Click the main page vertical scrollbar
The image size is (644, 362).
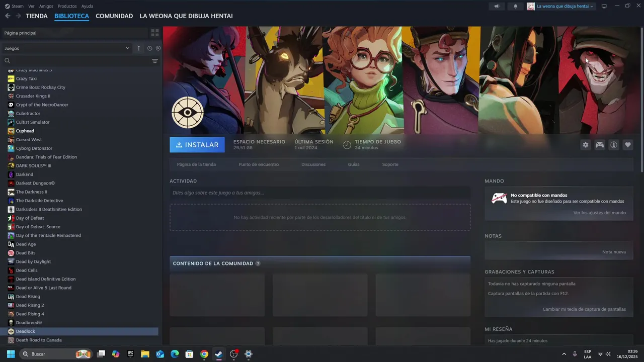click(641, 101)
